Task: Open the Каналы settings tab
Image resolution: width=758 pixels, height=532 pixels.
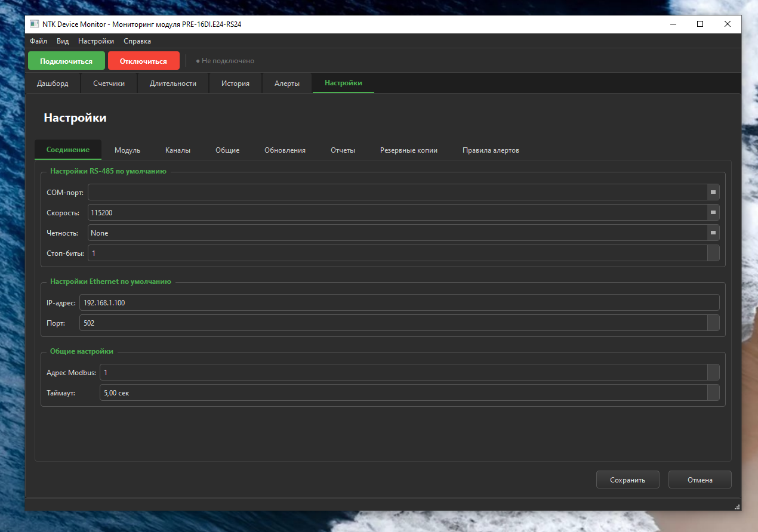Action: (x=178, y=150)
